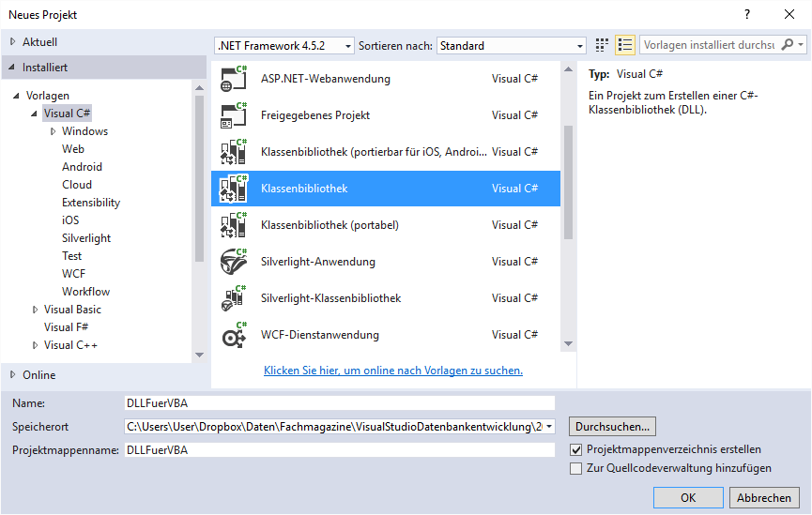Select the Silverlight category in the tree

pyautogui.click(x=86, y=238)
